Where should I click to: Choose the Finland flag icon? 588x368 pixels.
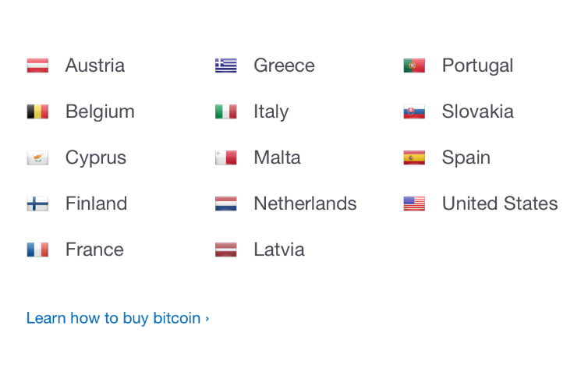click(37, 203)
